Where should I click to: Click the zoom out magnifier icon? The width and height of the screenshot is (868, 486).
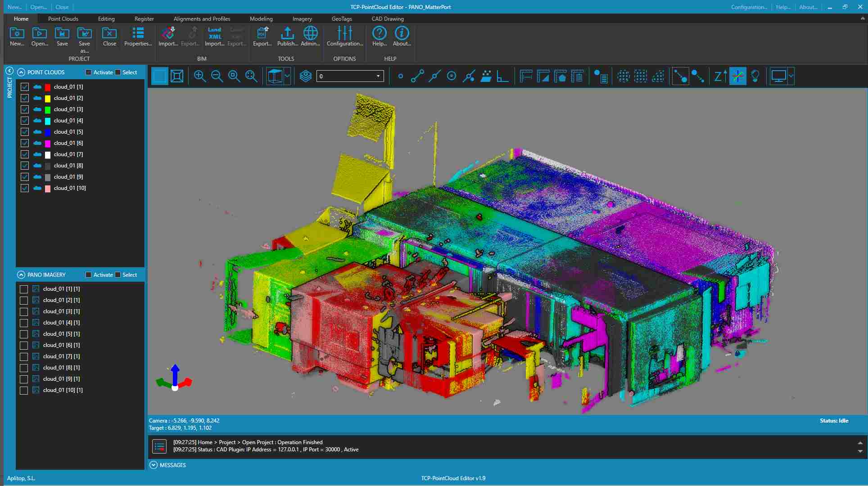point(217,76)
